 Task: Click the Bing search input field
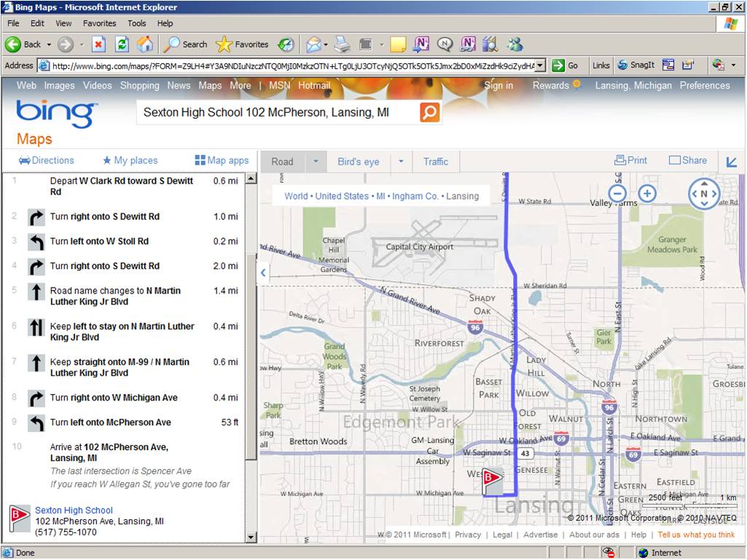278,112
